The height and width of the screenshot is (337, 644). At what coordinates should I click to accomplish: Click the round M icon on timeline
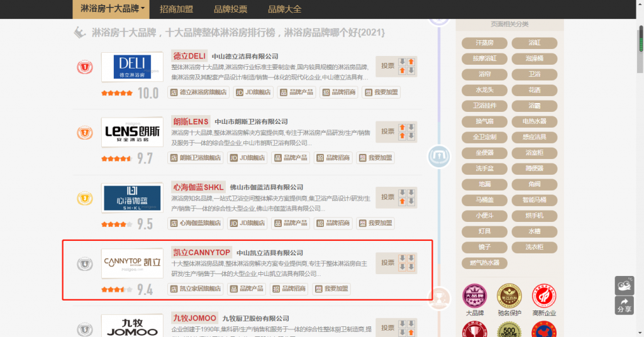click(x=438, y=156)
